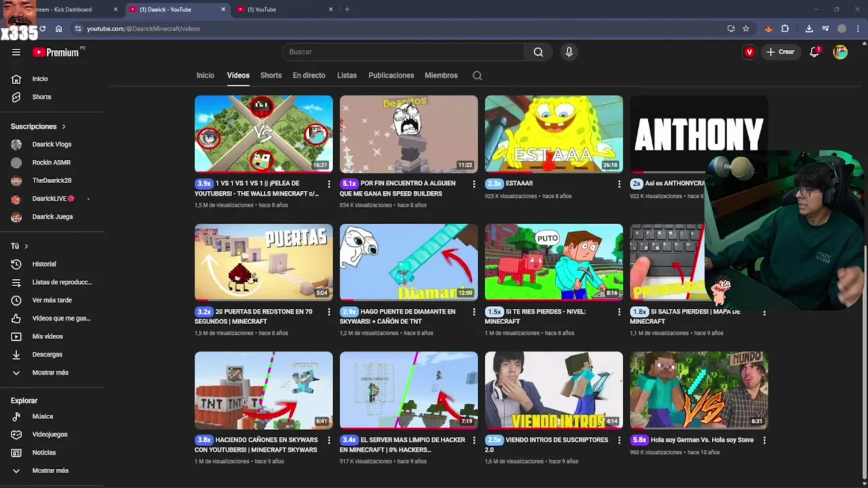The width and height of the screenshot is (868, 488).
Task: Open TNT cannons Skywars thumbnail
Action: 264,390
